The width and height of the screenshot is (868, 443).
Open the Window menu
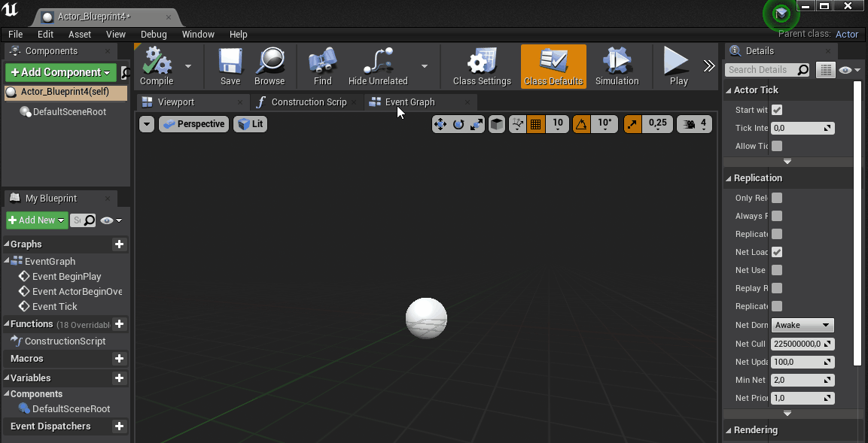click(198, 34)
